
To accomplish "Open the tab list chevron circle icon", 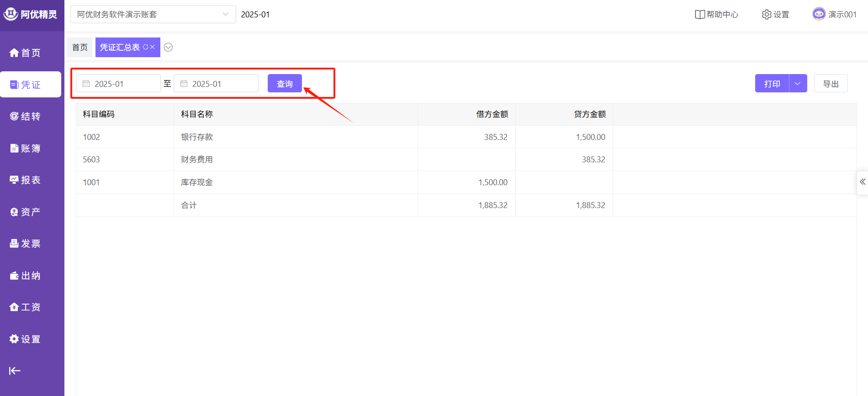I will (168, 48).
